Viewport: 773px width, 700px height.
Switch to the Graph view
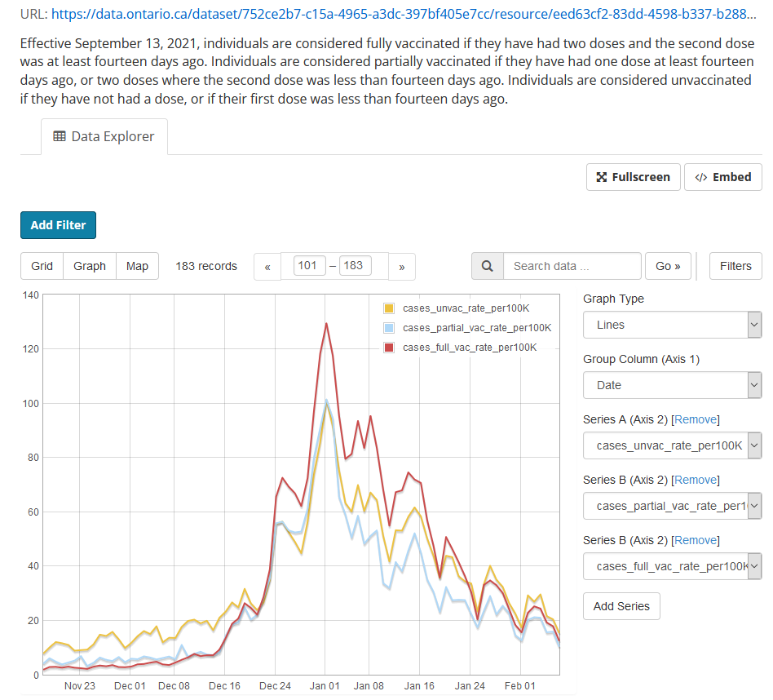point(90,266)
